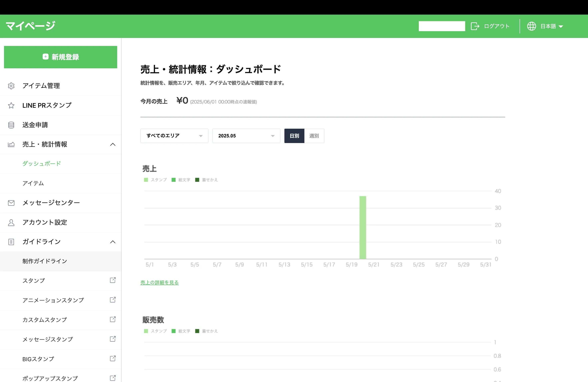Screen dimensions: 588x382
Task: Toggle 着せかえ series in 販売数 chart legend
Action: point(207,331)
